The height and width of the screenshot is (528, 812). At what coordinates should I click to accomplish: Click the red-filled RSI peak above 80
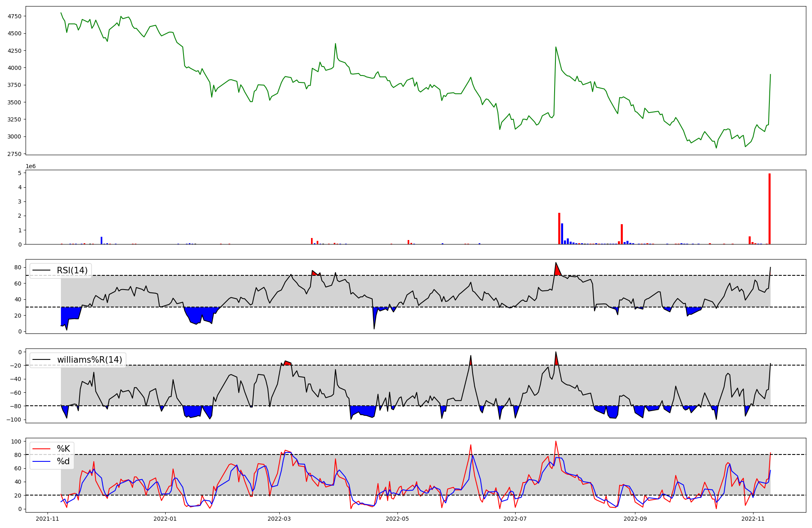click(x=557, y=270)
